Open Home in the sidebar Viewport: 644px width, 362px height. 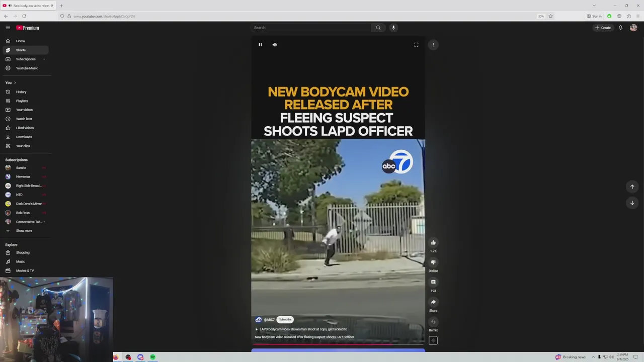click(25, 41)
